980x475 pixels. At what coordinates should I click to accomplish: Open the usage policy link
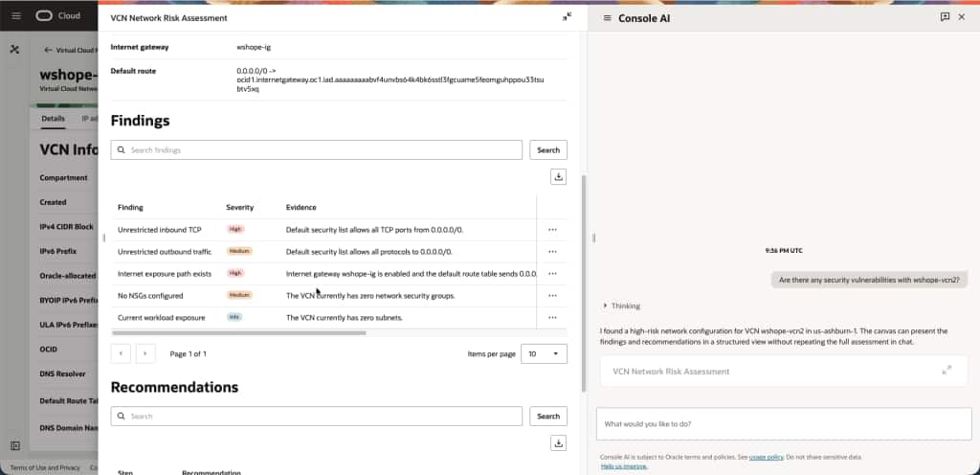(767, 458)
